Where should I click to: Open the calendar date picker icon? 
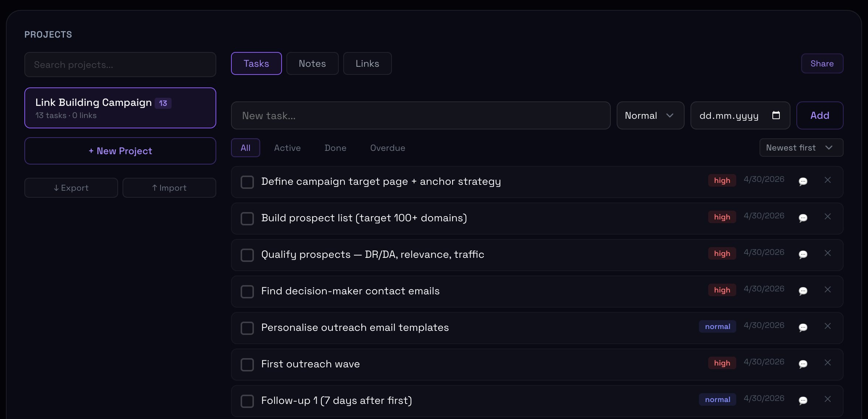[x=776, y=115]
